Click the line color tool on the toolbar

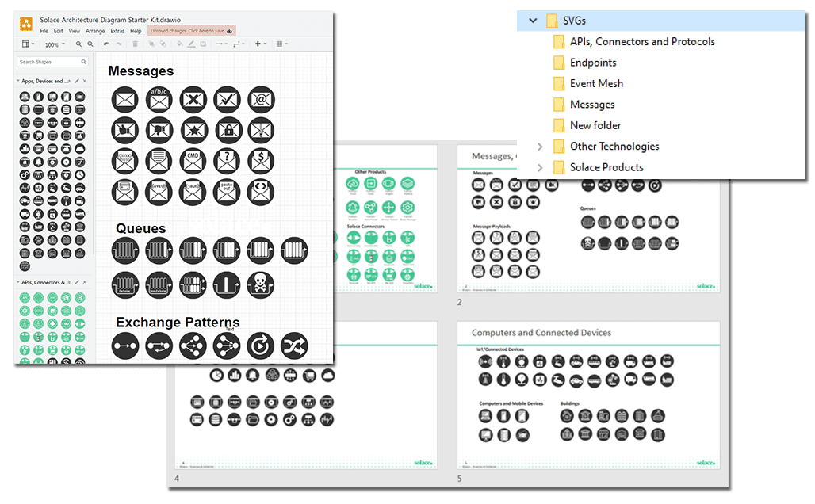tap(191, 44)
